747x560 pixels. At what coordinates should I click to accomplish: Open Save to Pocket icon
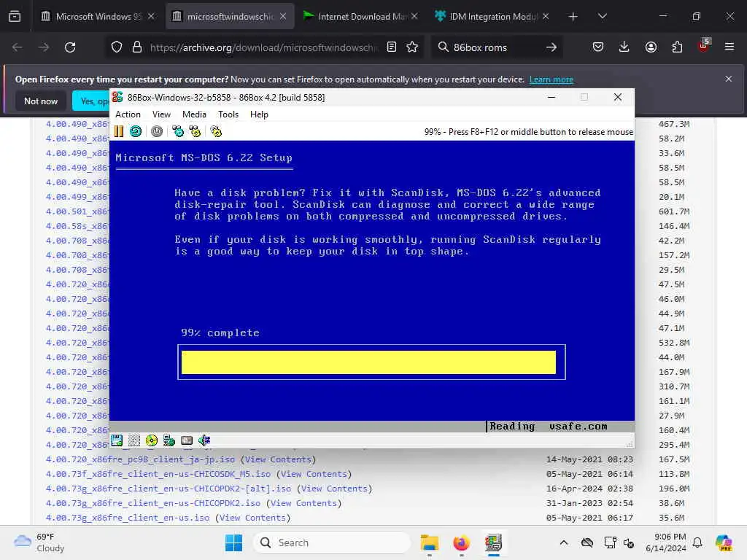598,47
